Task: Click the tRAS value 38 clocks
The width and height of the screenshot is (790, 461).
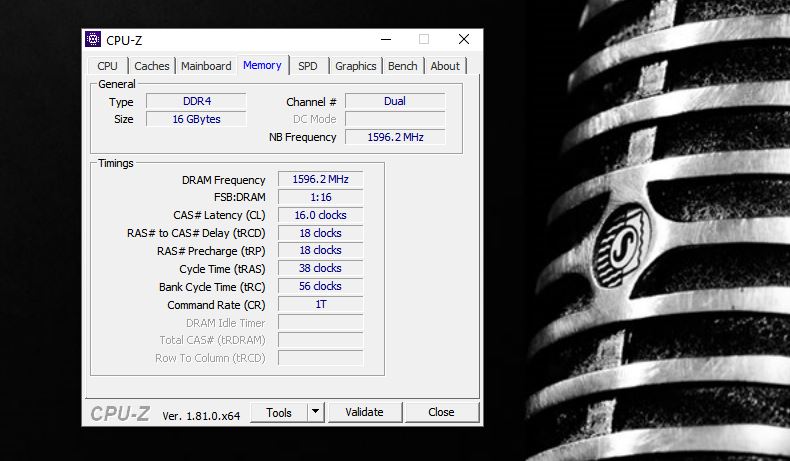Action: [320, 269]
